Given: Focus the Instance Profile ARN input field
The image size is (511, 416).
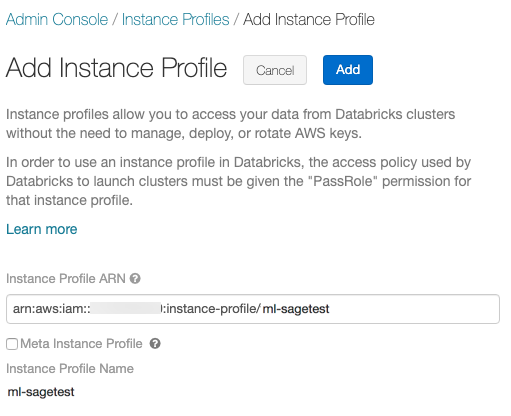Looking at the screenshot, I should pyautogui.click(x=253, y=309).
